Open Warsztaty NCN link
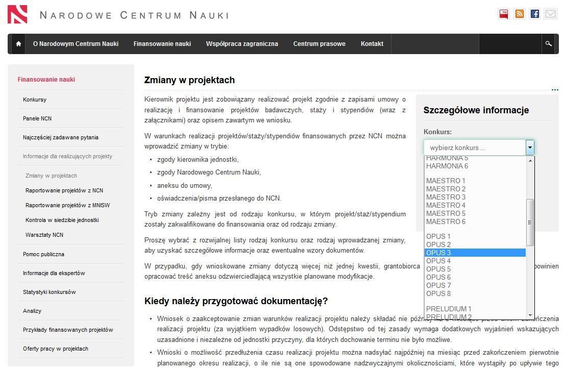Viewport: 588px width, 370px height. click(44, 235)
